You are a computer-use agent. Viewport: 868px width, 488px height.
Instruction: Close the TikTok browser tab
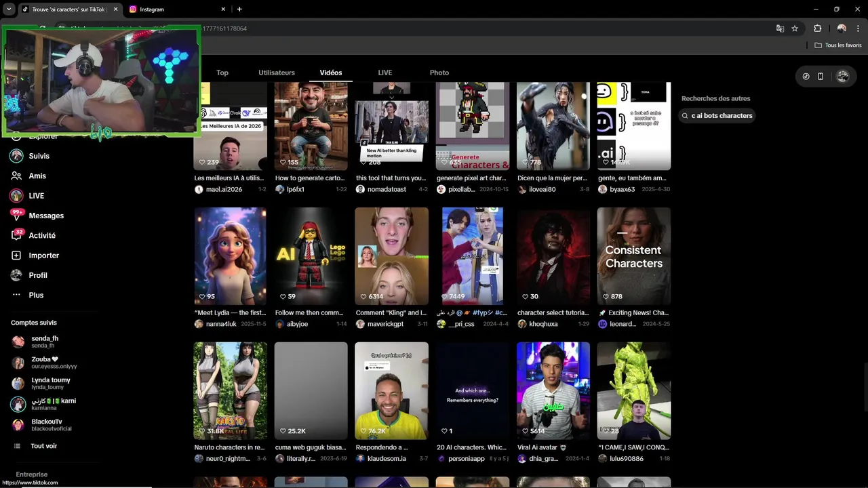pos(115,9)
